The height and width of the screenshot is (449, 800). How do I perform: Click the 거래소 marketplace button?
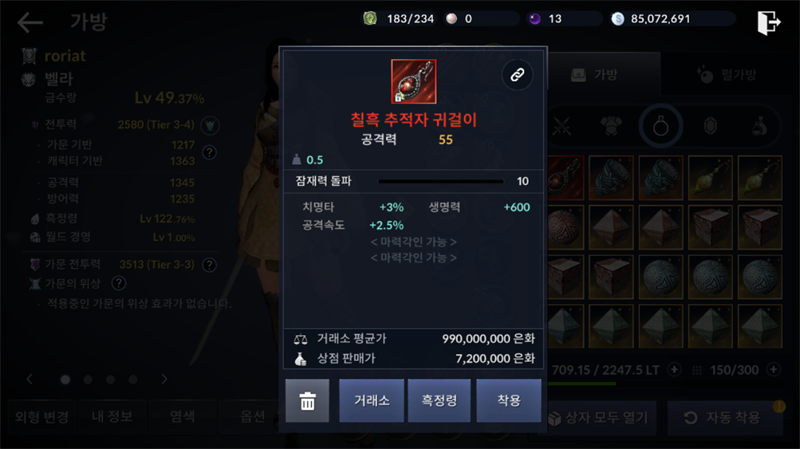click(x=371, y=401)
